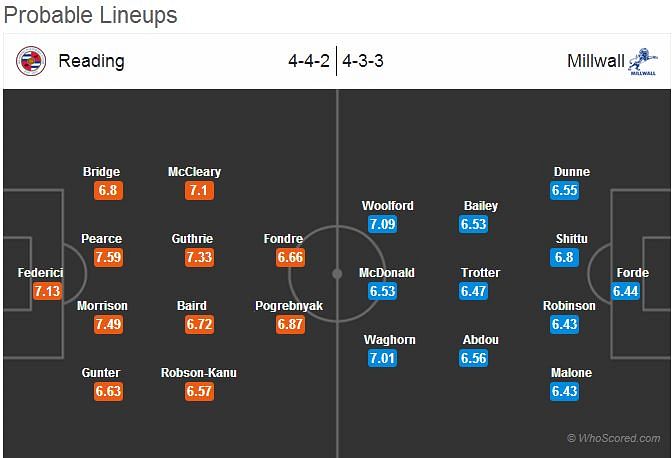
Task: Select player name Trotter
Action: tap(480, 272)
